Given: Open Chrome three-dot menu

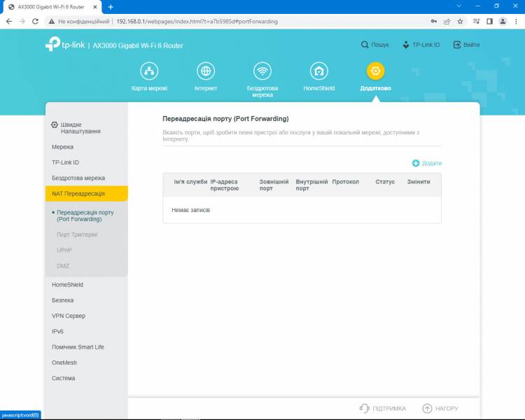Looking at the screenshot, I should (x=516, y=21).
